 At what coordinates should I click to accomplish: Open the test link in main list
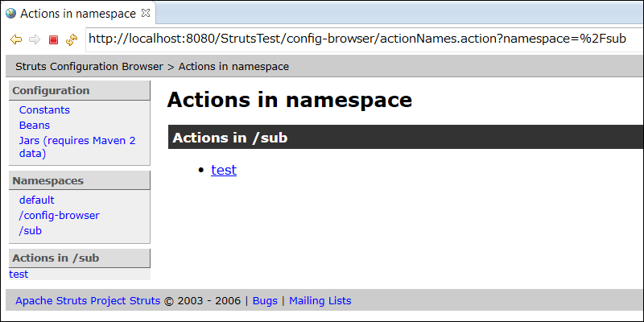(x=224, y=170)
